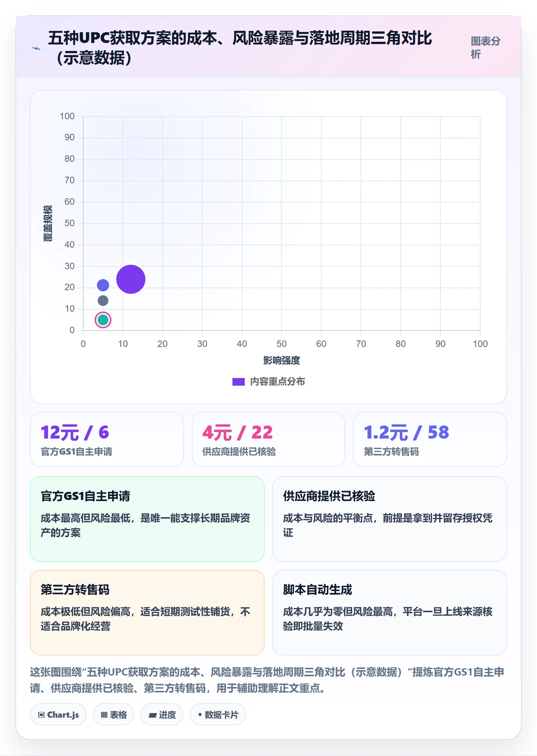537x756 pixels.
Task: Click the 内容重点分布 legend label
Action: 277,382
